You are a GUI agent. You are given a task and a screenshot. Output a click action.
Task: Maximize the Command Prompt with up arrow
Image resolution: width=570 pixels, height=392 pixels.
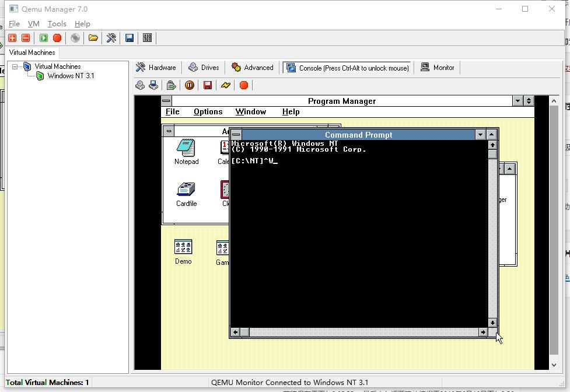click(491, 134)
